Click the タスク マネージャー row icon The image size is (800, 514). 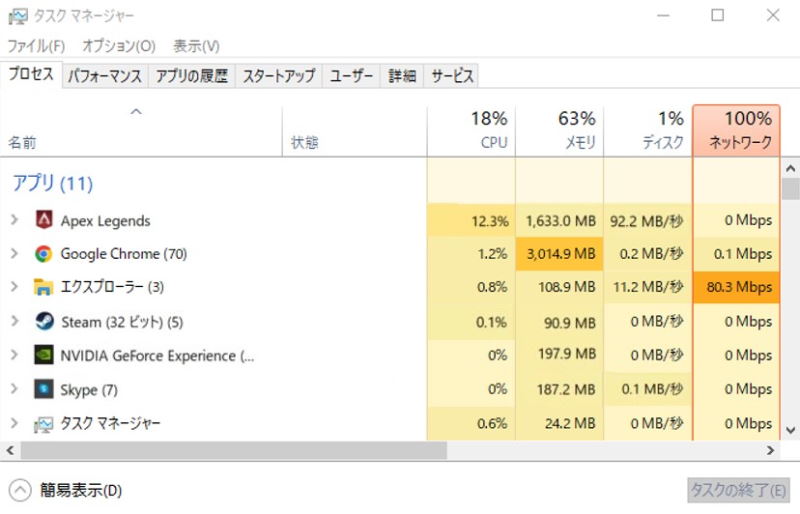tap(43, 424)
